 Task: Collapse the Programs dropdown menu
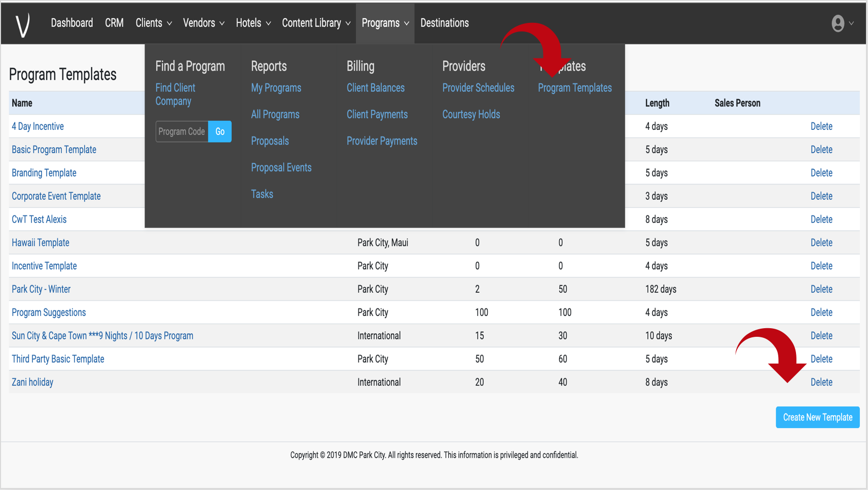(385, 23)
